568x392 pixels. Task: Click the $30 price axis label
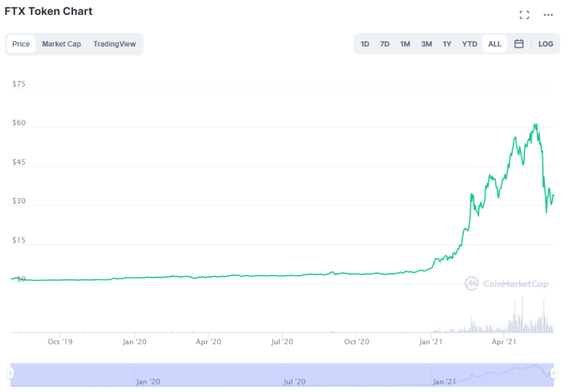[19, 201]
